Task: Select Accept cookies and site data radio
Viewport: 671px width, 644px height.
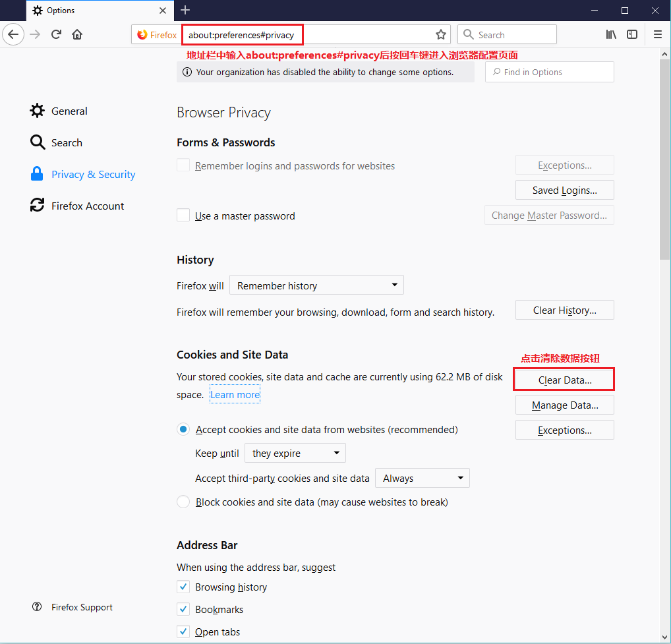Action: (x=183, y=429)
